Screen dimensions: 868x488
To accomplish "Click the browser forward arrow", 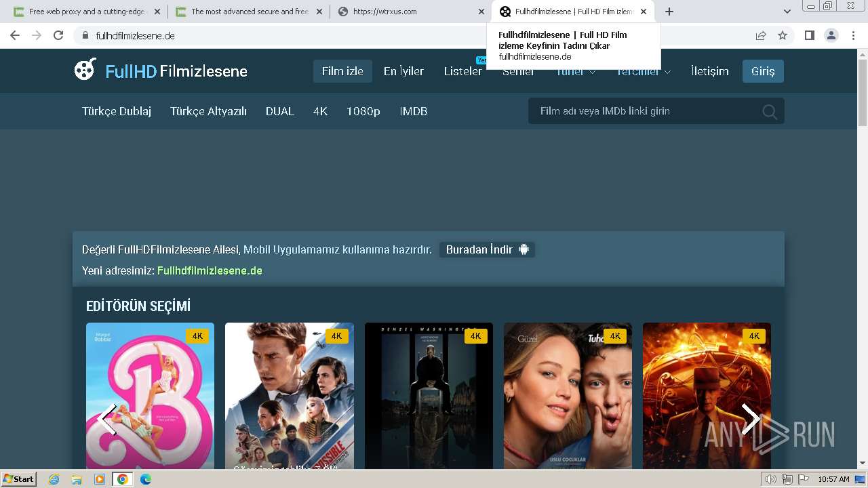I will click(37, 35).
